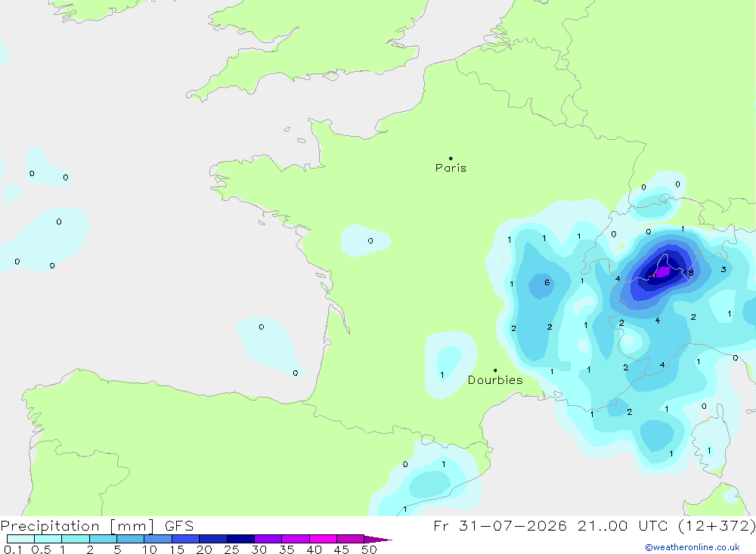The width and height of the screenshot is (756, 554).
Task: Click the purple precipitation maximum area
Action: [x=663, y=272]
